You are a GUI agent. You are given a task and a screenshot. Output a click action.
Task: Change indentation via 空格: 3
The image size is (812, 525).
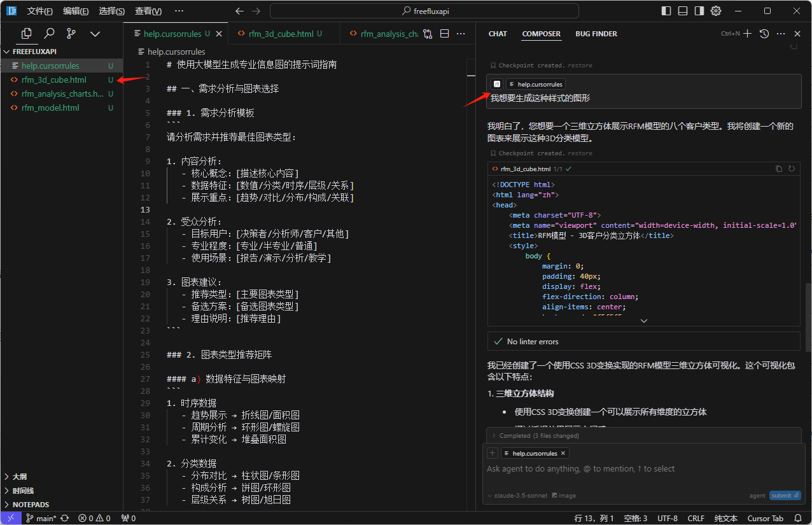635,518
